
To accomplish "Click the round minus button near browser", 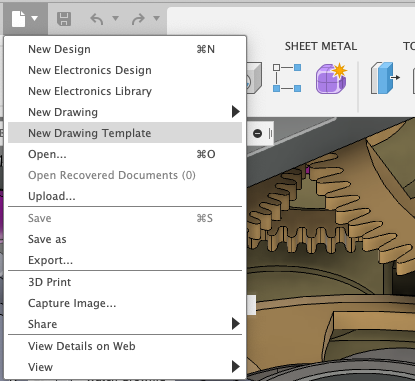I will (x=257, y=133).
